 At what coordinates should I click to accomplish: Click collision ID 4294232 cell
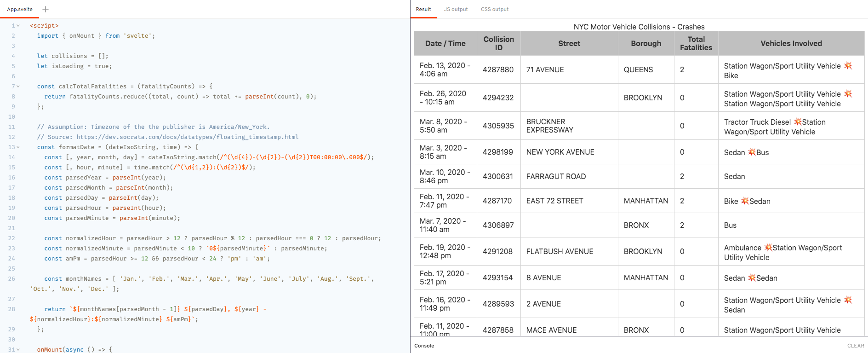coord(499,98)
